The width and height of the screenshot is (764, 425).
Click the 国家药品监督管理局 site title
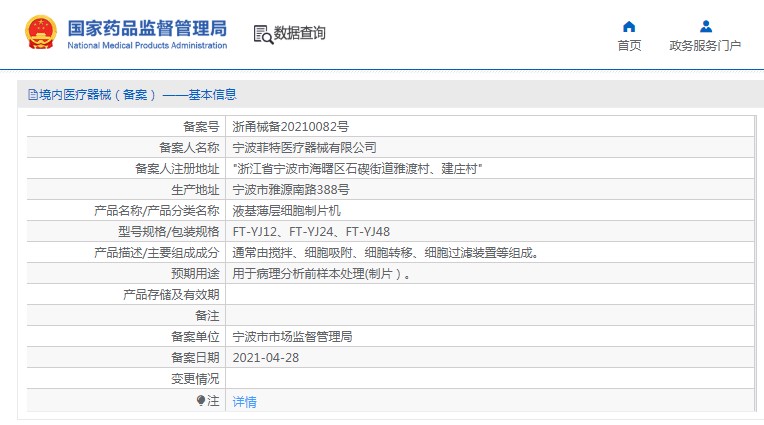147,27
